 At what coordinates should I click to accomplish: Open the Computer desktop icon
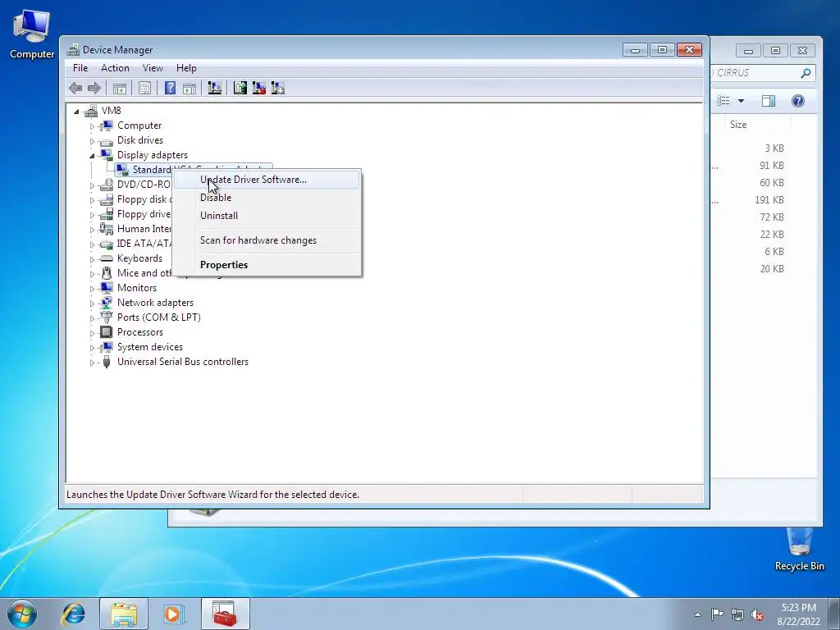[x=32, y=34]
